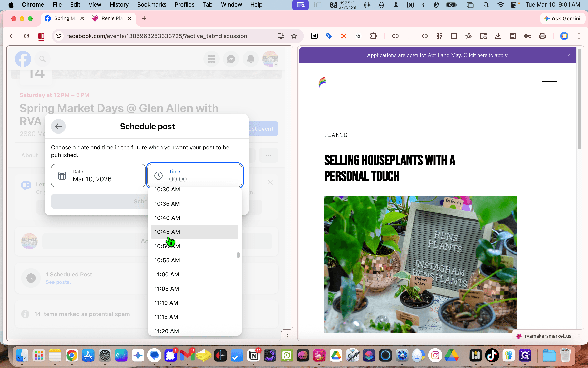The image size is (588, 368).
Task: Select 11:15 AM time option
Action: (x=195, y=317)
